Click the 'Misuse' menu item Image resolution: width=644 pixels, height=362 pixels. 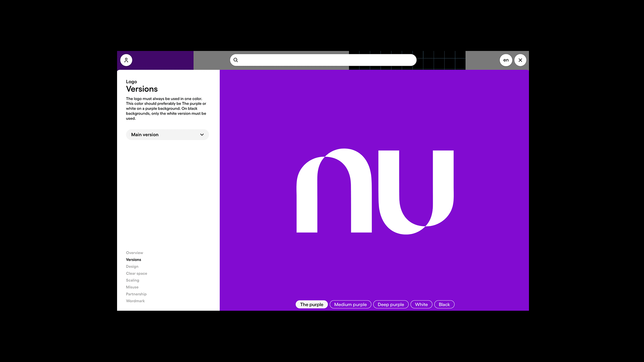point(132,287)
